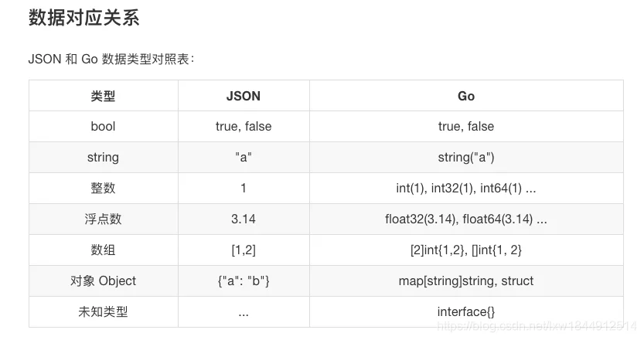Viewport: 644px width, 340px height.
Task: Click the 未知类型 row label
Action: click(103, 311)
